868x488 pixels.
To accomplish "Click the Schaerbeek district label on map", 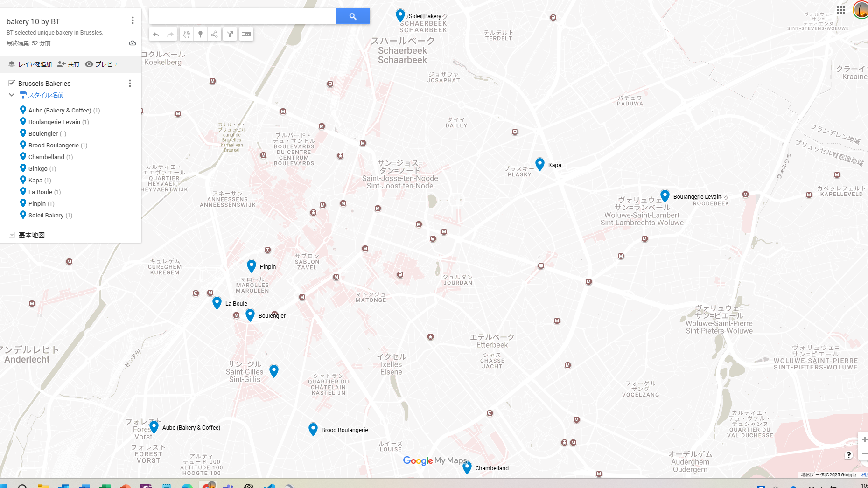I will tap(402, 50).
